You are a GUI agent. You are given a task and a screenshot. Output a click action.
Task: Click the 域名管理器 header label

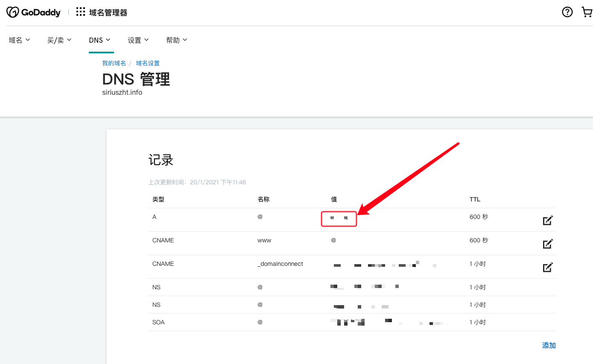[x=108, y=12]
